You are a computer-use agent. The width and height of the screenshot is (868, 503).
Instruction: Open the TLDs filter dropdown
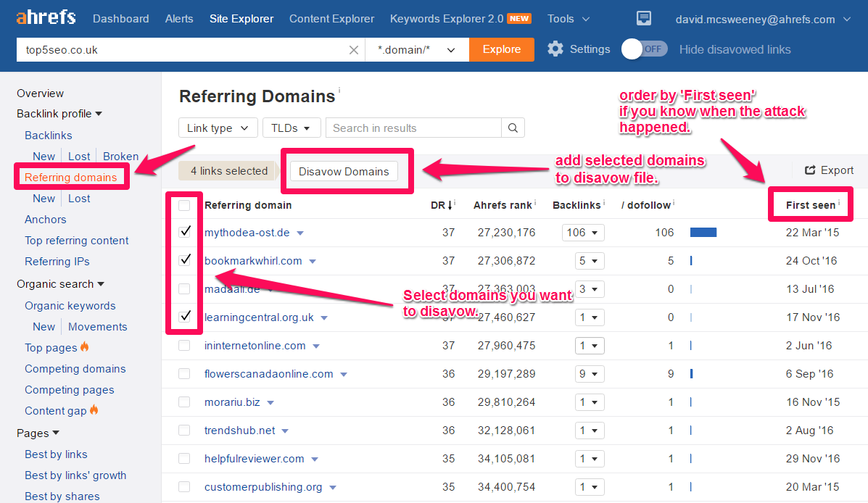(292, 128)
